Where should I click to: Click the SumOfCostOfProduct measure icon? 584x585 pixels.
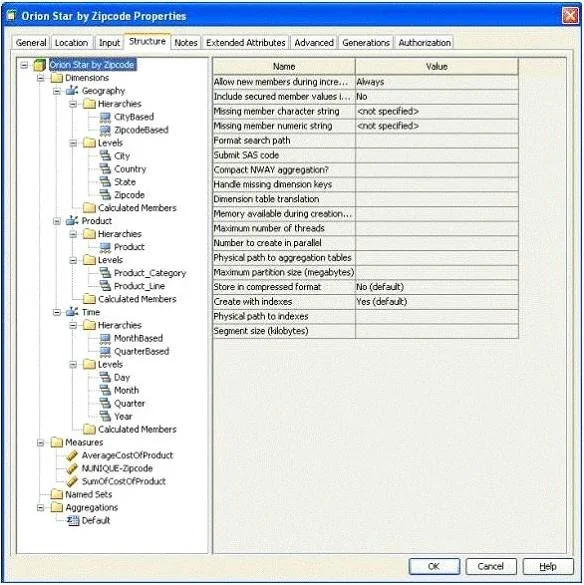click(x=72, y=481)
